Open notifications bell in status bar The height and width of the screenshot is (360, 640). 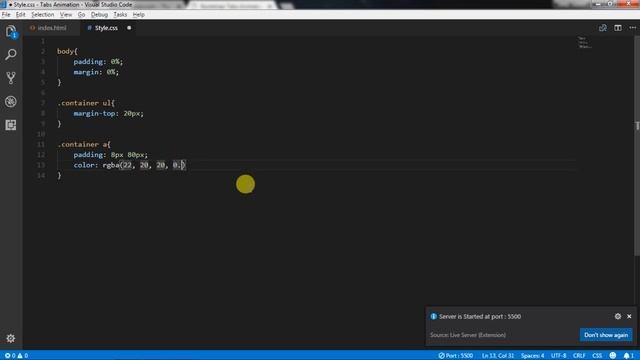point(629,356)
